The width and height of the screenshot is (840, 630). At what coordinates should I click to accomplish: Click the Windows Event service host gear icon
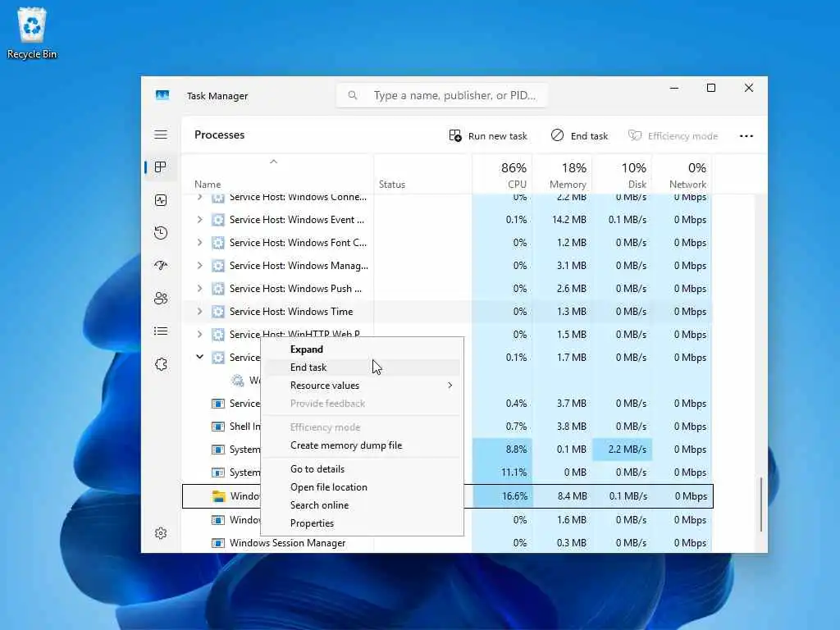coord(218,220)
